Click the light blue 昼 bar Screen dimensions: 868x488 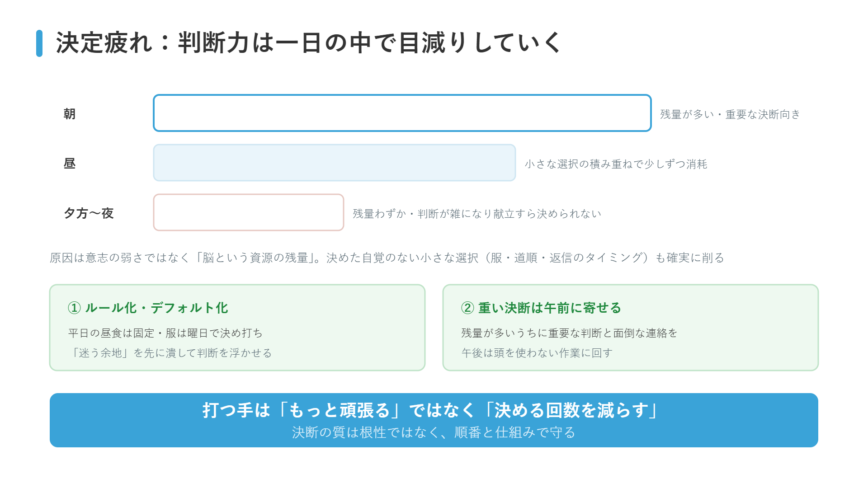click(x=335, y=163)
